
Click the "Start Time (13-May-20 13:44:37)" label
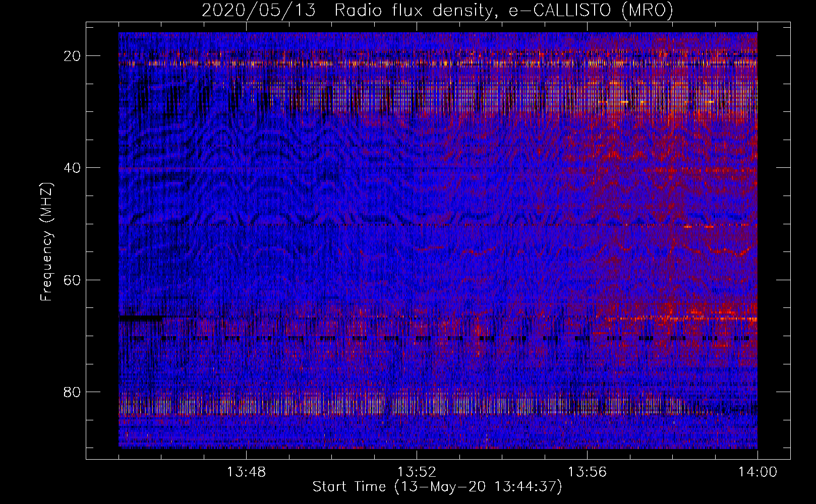(437, 487)
